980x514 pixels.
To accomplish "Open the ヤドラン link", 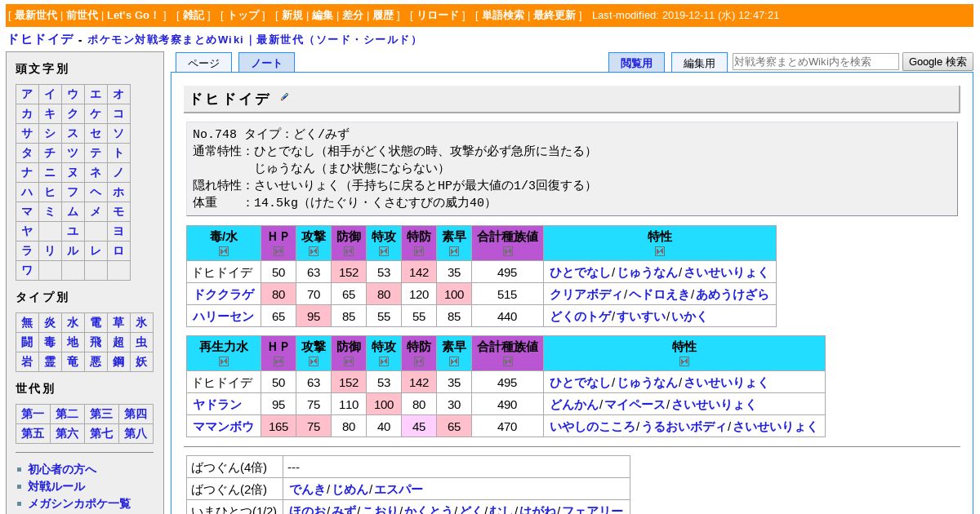I will pyautogui.click(x=217, y=405).
